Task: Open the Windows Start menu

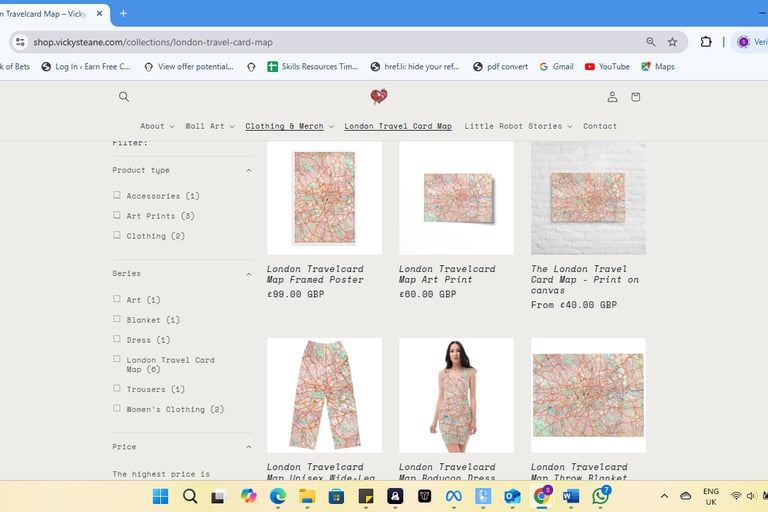Action: 160,496
